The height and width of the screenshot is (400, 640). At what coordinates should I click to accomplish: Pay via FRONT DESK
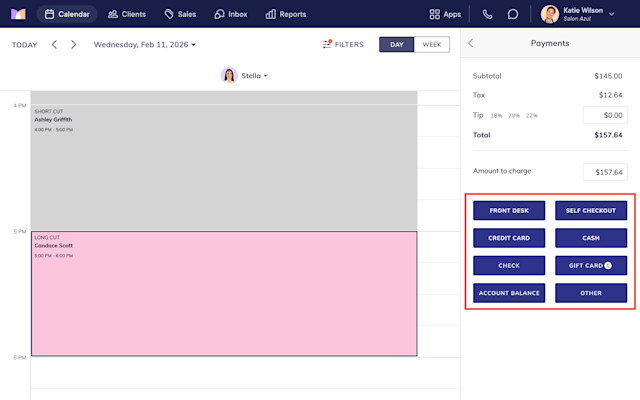(x=509, y=211)
